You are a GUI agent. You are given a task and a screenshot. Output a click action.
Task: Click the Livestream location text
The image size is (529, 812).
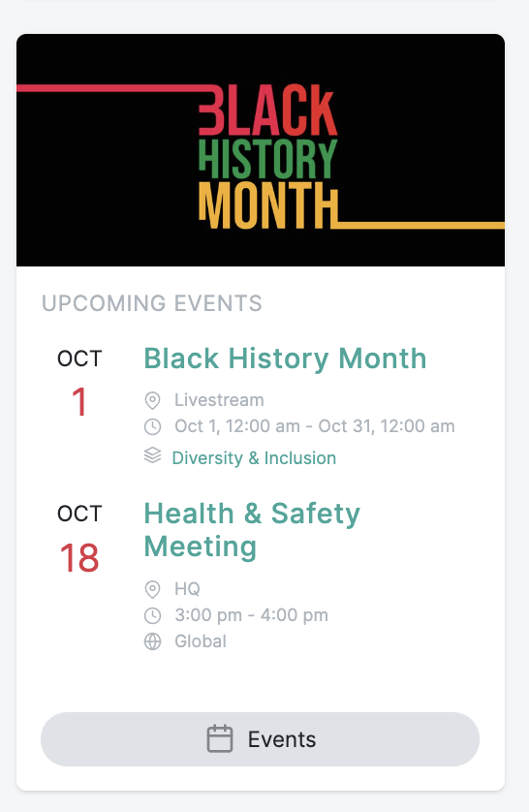pos(219,400)
